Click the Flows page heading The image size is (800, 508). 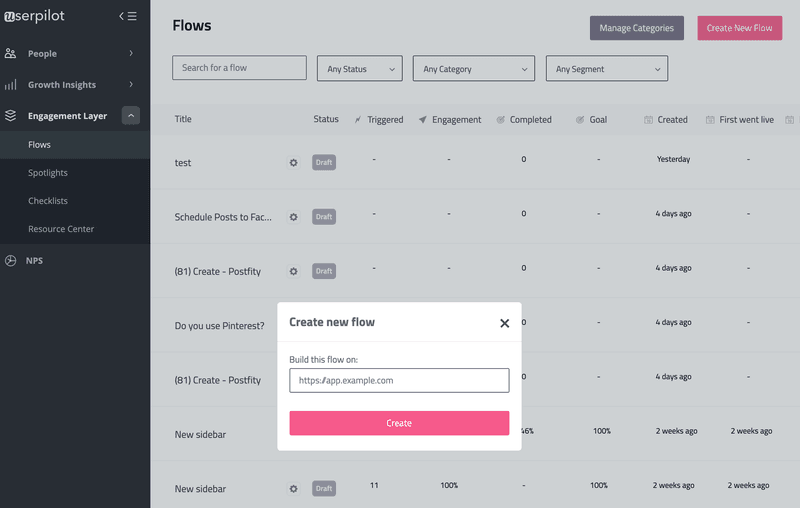pyautogui.click(x=192, y=26)
